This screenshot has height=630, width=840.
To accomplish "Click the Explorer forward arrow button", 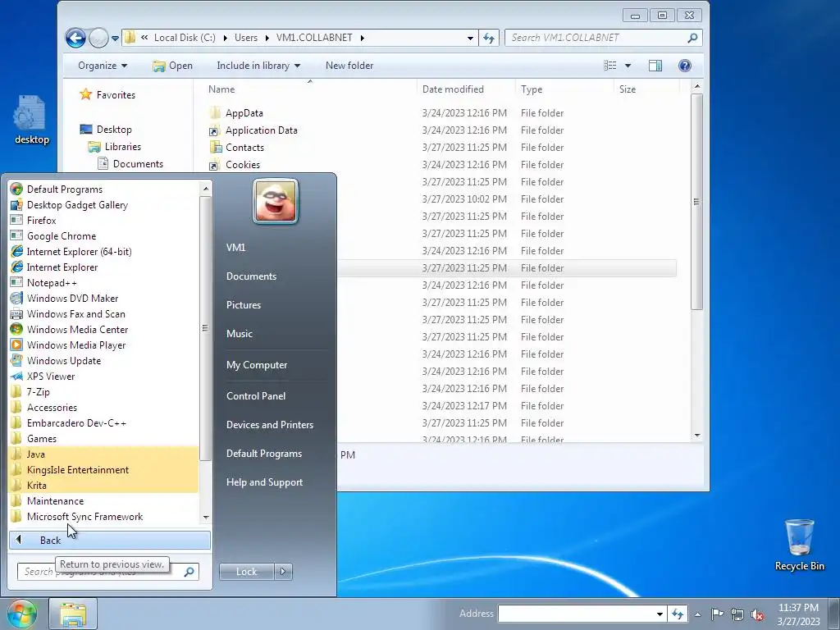I will pyautogui.click(x=98, y=38).
